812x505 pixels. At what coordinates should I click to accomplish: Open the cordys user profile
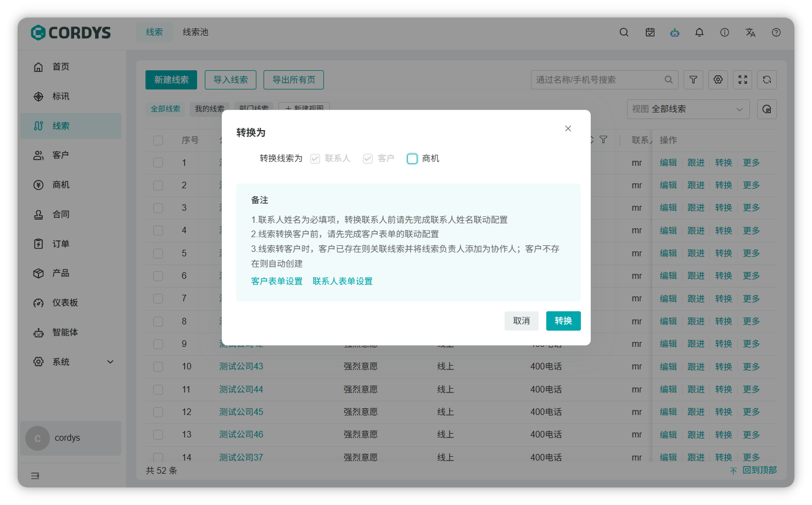click(71, 438)
